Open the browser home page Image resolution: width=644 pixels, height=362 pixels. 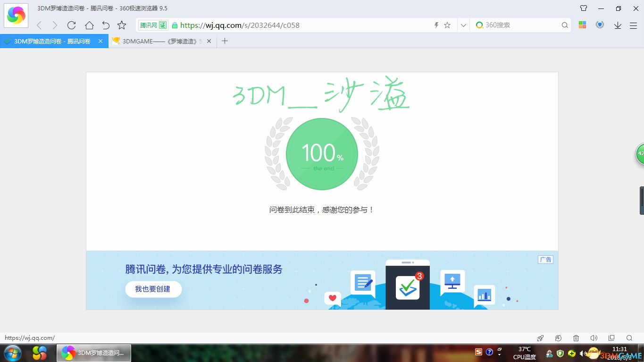[89, 25]
